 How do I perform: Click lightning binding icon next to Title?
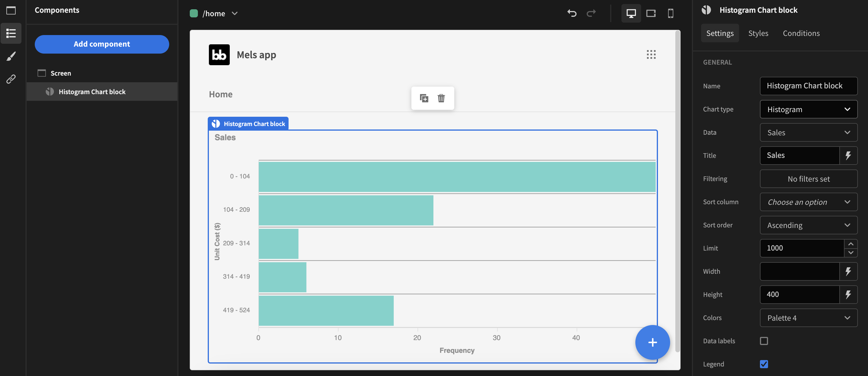point(848,155)
